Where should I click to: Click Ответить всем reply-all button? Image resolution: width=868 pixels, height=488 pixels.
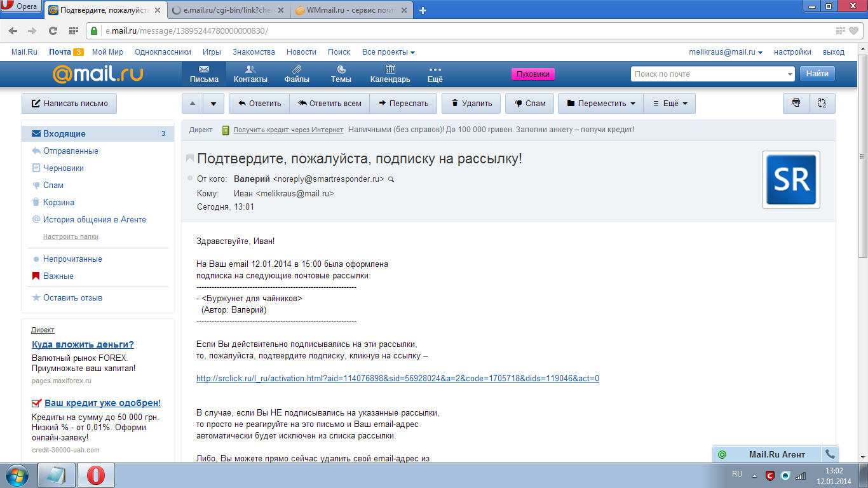[x=329, y=104]
